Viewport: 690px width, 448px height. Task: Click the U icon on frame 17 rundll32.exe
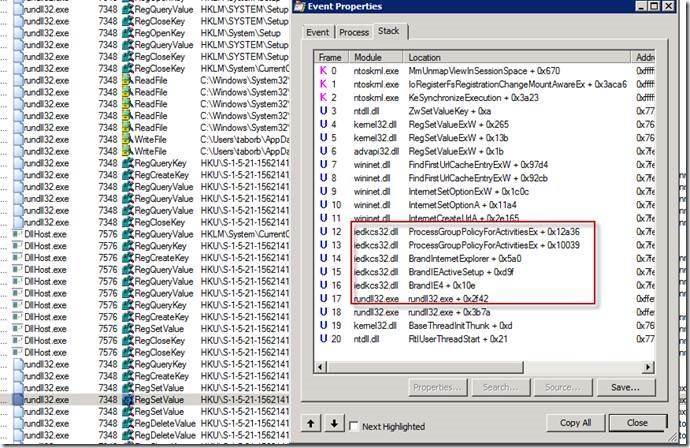tap(321, 298)
